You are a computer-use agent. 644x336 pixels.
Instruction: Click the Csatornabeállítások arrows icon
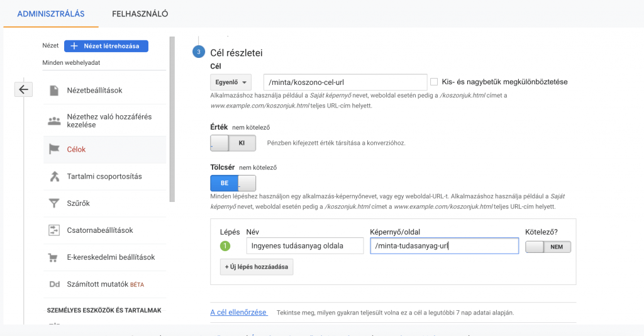point(54,230)
